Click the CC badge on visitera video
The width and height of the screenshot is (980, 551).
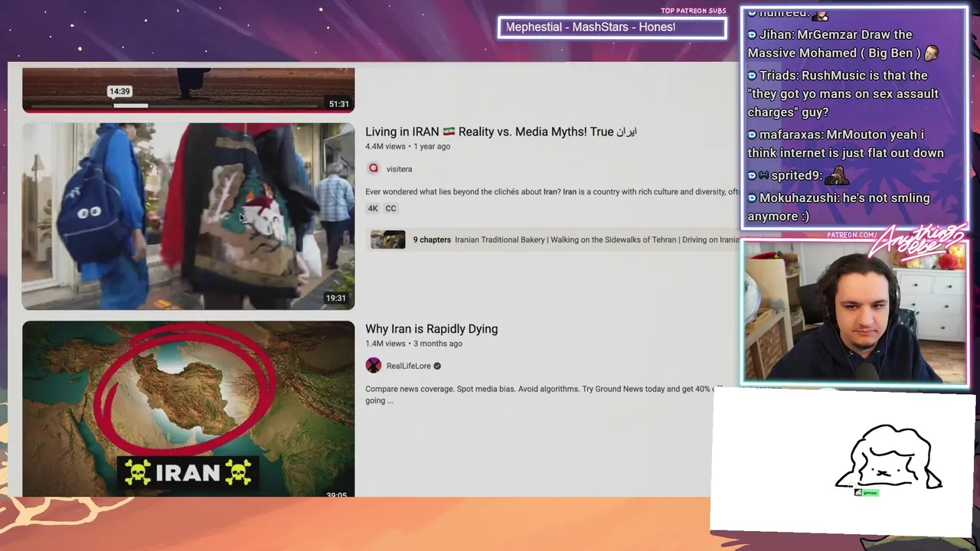390,208
